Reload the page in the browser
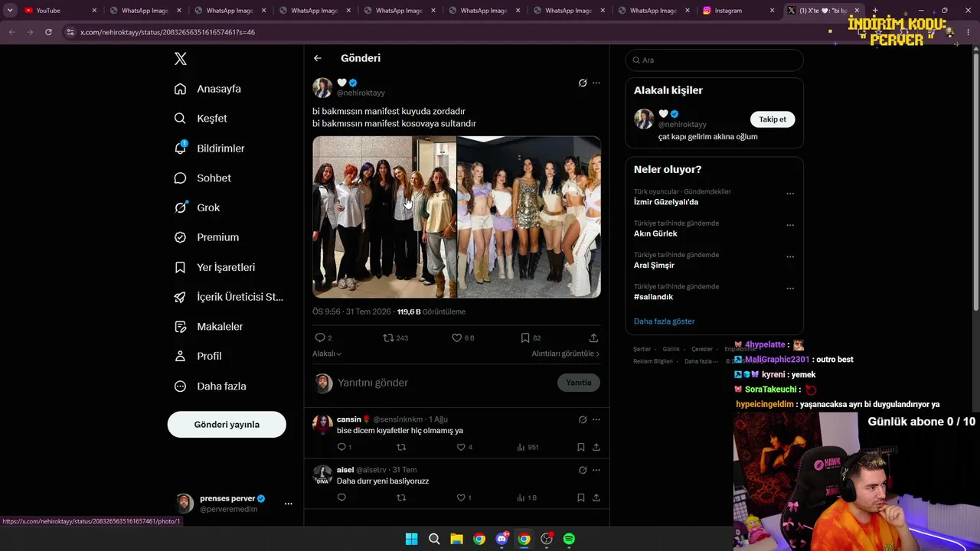Screen dimensions: 980x551 click(x=48, y=32)
